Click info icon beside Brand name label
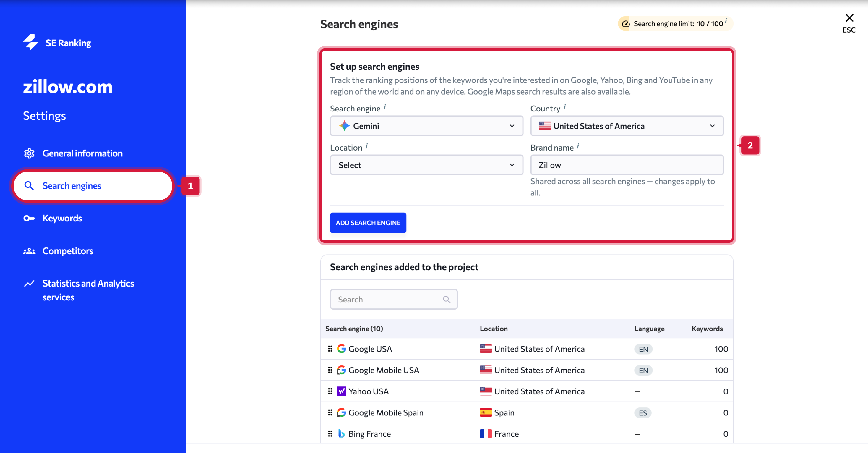Screen dimensions: 868x453 coord(578,146)
